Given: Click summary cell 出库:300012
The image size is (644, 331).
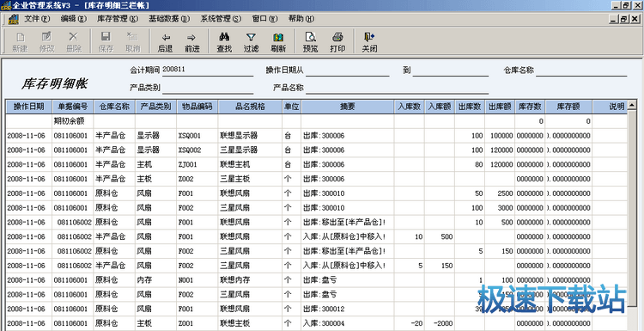Looking at the screenshot, I should [348, 309].
